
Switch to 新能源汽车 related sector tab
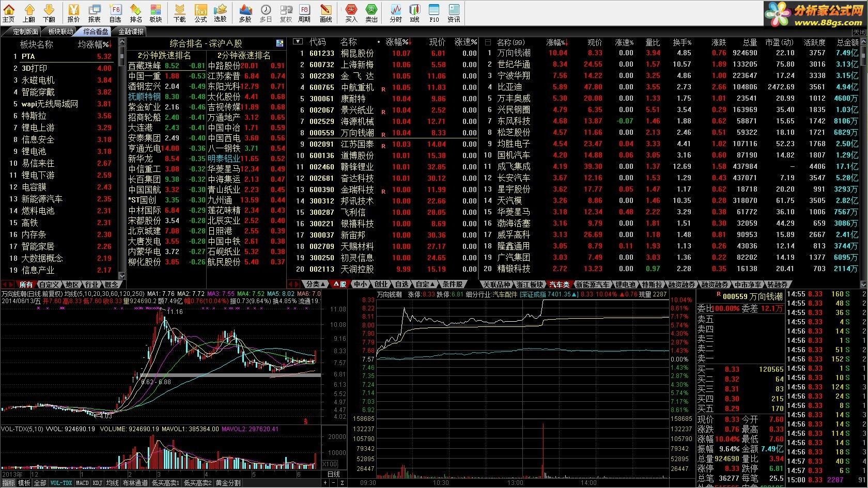(592, 285)
